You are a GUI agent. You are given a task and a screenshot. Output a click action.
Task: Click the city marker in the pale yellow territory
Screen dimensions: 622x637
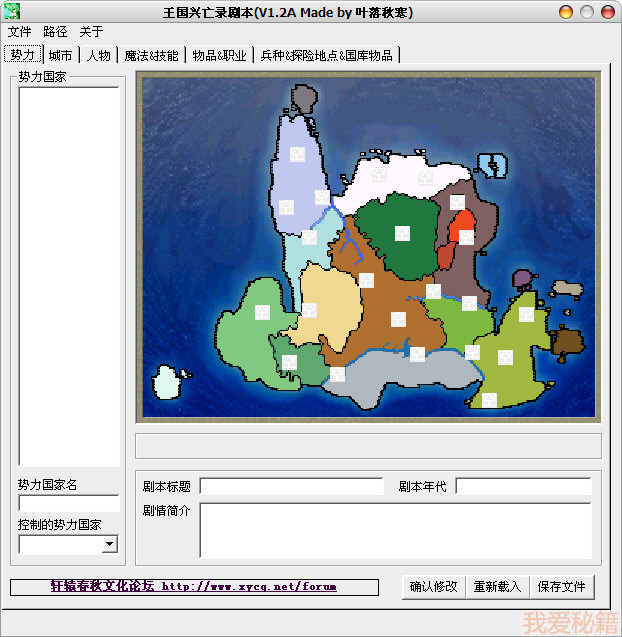click(x=310, y=310)
